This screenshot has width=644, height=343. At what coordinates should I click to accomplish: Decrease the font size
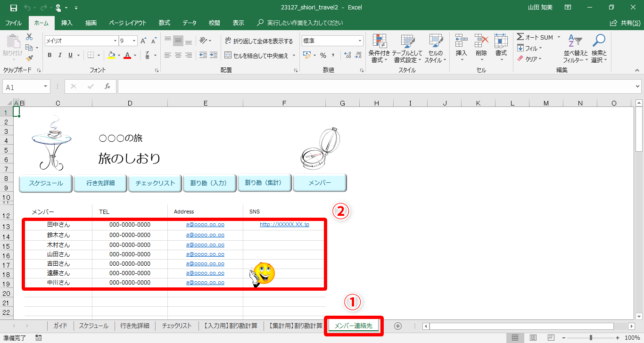pyautogui.click(x=154, y=41)
